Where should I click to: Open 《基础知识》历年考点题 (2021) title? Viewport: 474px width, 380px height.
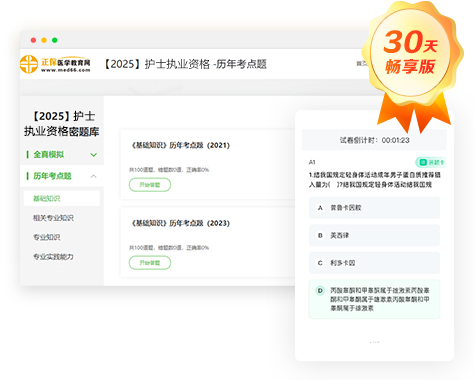tap(180, 145)
